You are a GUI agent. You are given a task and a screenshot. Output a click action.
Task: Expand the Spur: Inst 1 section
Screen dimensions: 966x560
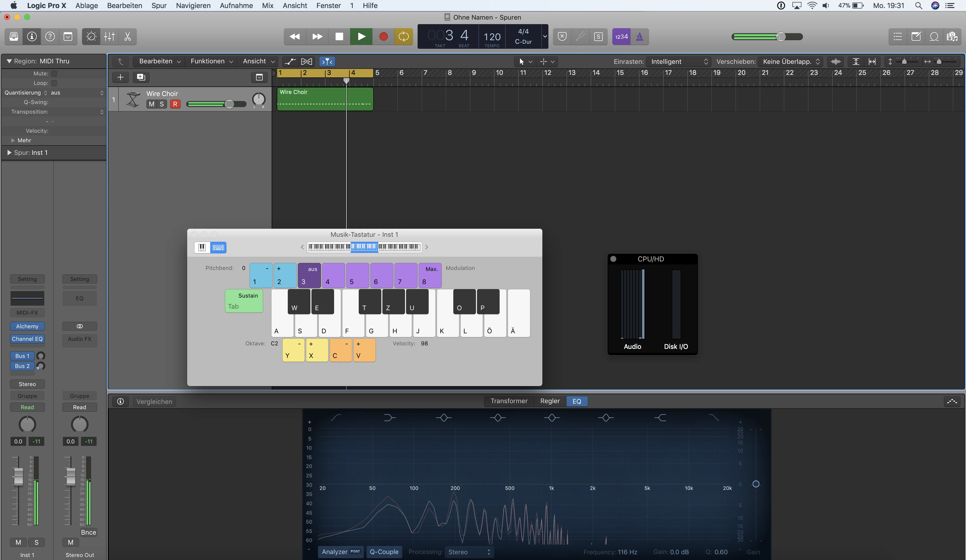[9, 153]
